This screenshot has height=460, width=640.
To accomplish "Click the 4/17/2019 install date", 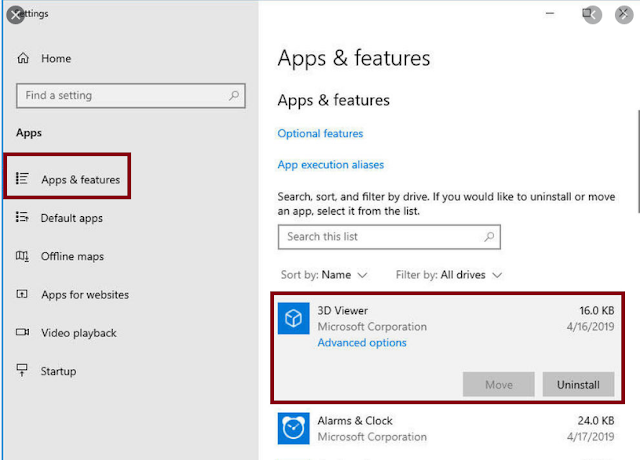I will 590,437.
